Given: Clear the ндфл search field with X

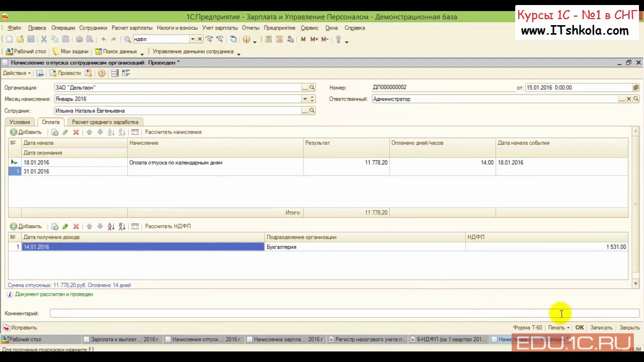Looking at the screenshot, I should 200,39.
